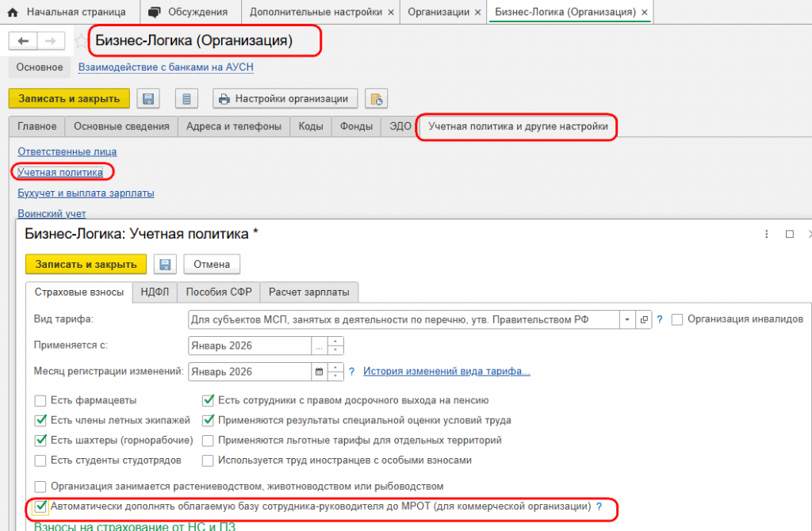Viewport: 812px width, 531px height.
Task: Check Применяются льготные тарифы для отдельных территорий
Action: [208, 441]
